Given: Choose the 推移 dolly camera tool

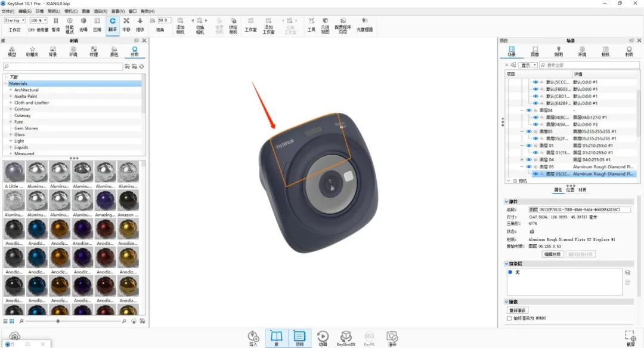Looking at the screenshot, I should click(x=140, y=24).
